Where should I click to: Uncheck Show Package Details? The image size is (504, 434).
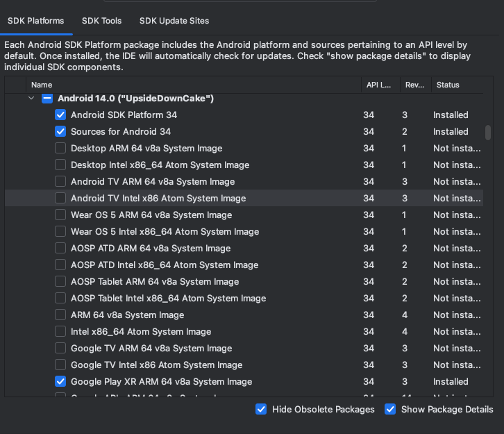[390, 409]
